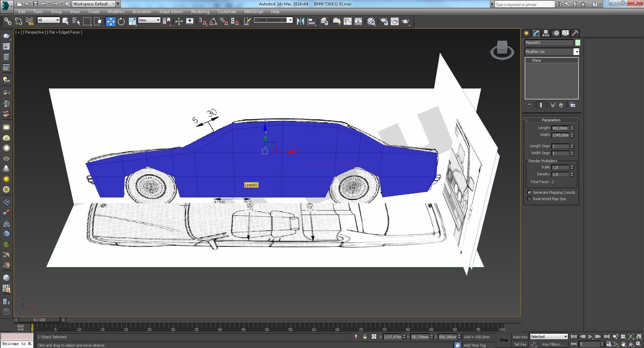Uncheck Generate Mapping Coords
This screenshot has width=644, height=348.
point(529,192)
